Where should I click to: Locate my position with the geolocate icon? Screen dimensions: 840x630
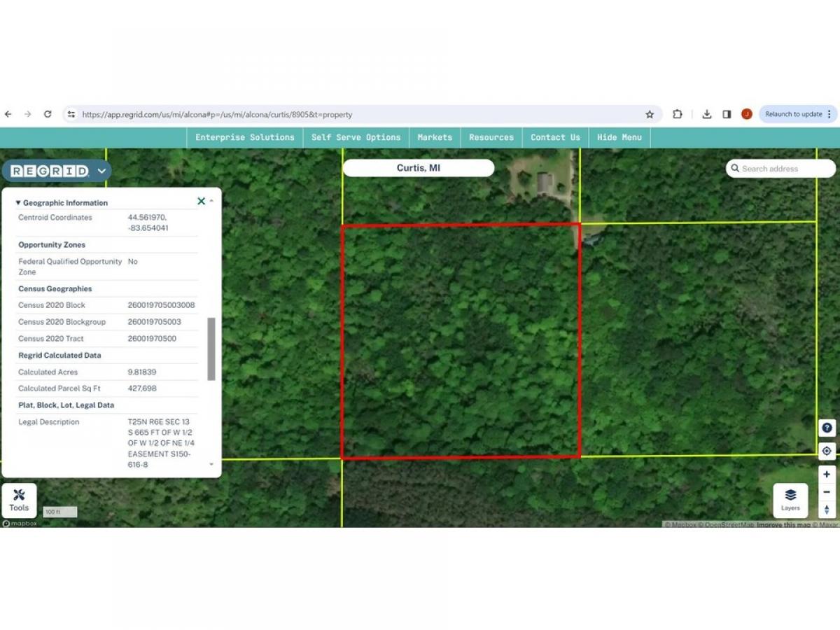827,451
